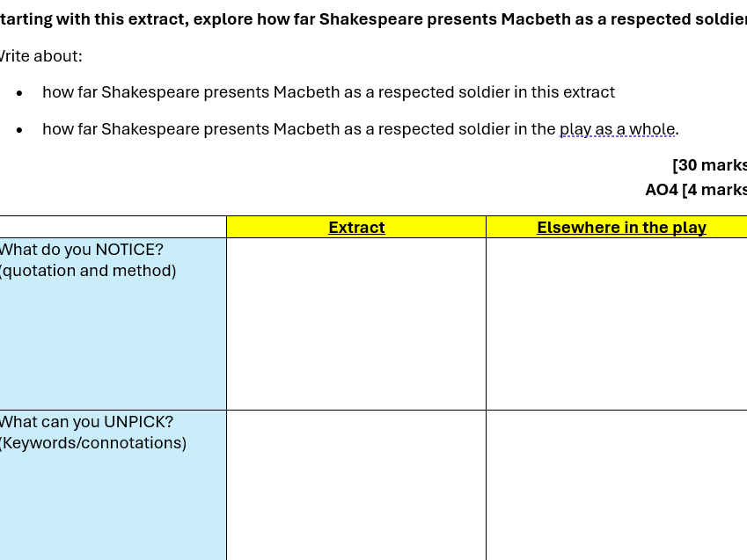Click the 'AO4 [4 marks' text
The image size is (747, 560).
tap(696, 190)
